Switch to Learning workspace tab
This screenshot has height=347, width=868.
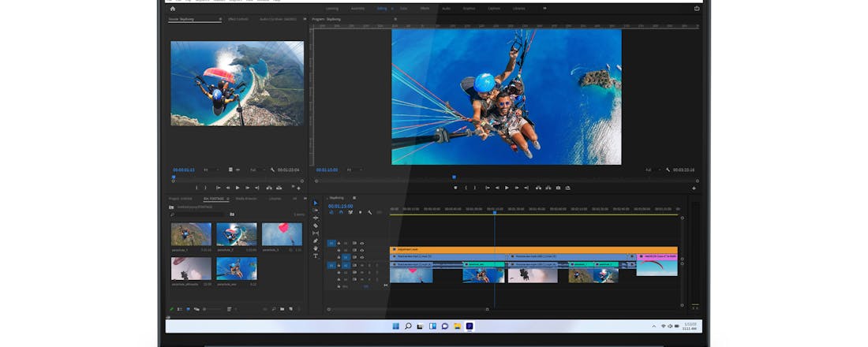coord(332,9)
